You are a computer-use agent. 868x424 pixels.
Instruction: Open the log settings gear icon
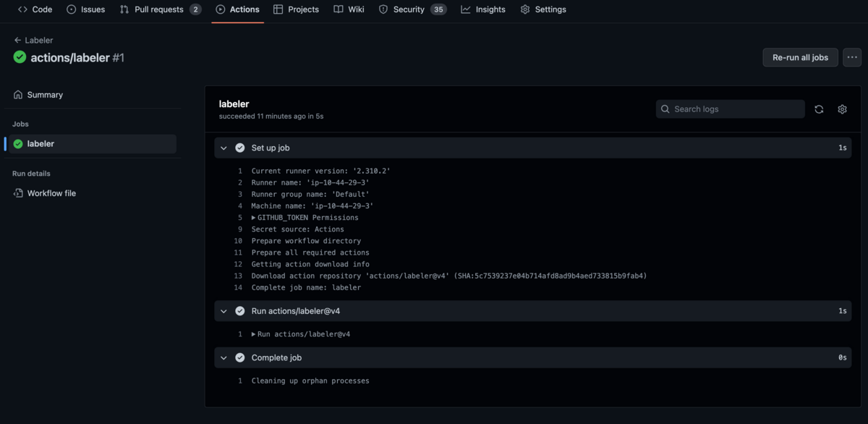(842, 109)
